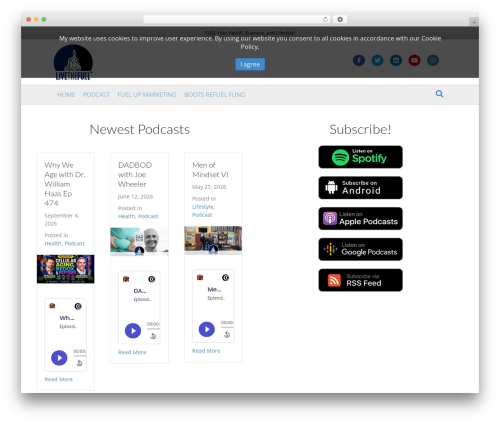Open the Instagram social icon
The width and height of the screenshot is (500, 423).
(x=433, y=60)
